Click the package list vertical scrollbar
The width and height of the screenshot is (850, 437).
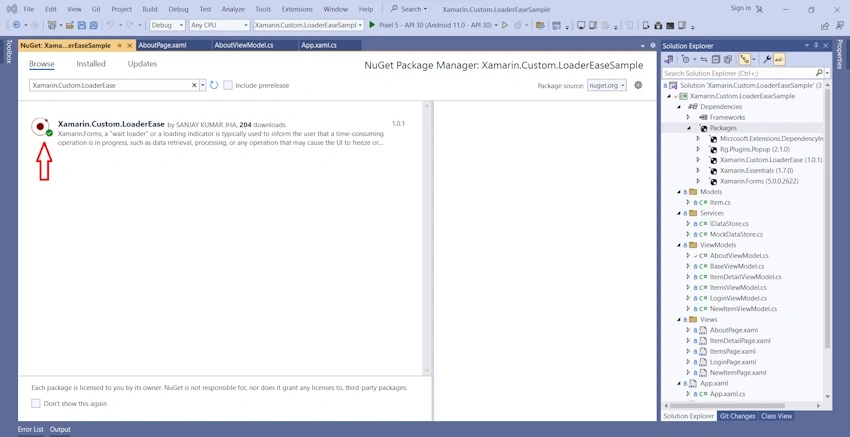[x=427, y=237]
